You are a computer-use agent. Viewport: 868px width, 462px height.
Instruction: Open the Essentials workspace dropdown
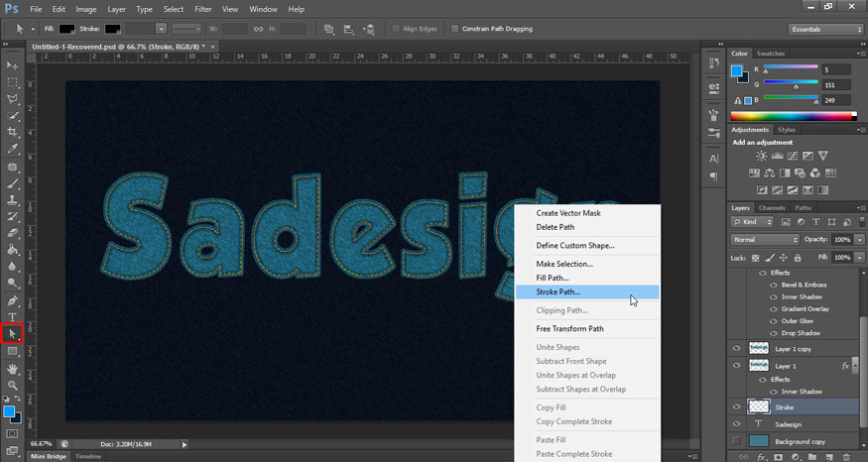pos(825,30)
